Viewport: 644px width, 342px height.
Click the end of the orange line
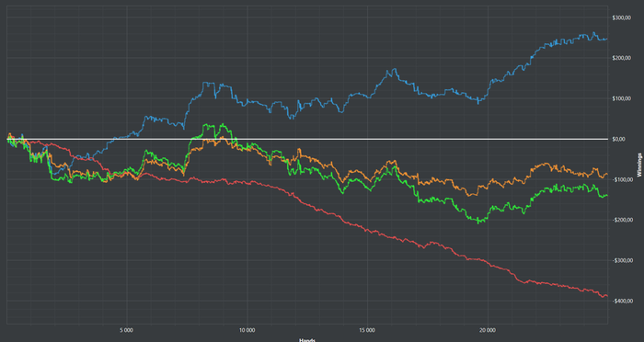pos(607,174)
